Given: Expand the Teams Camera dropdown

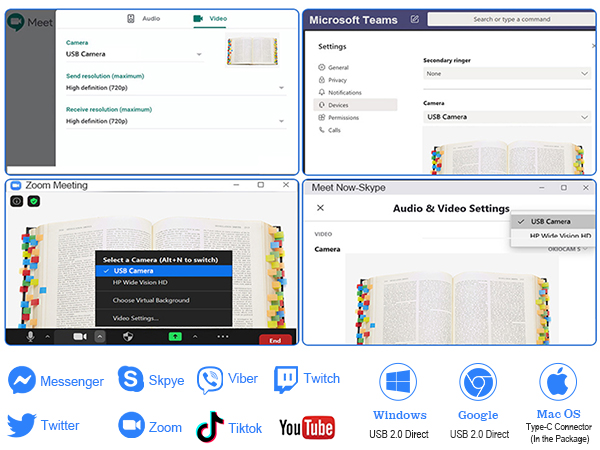Looking at the screenshot, I should point(506,117).
